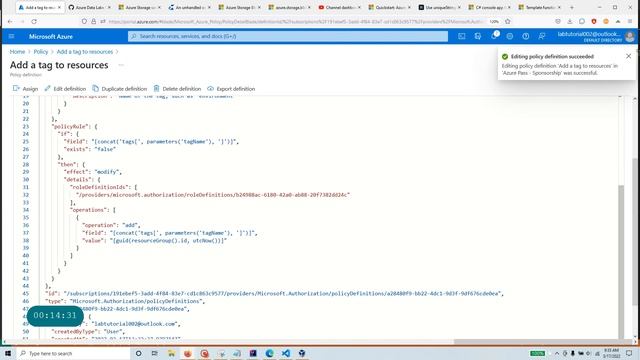Open the Feedback icon in header
The image size is (640, 360).
(542, 36)
